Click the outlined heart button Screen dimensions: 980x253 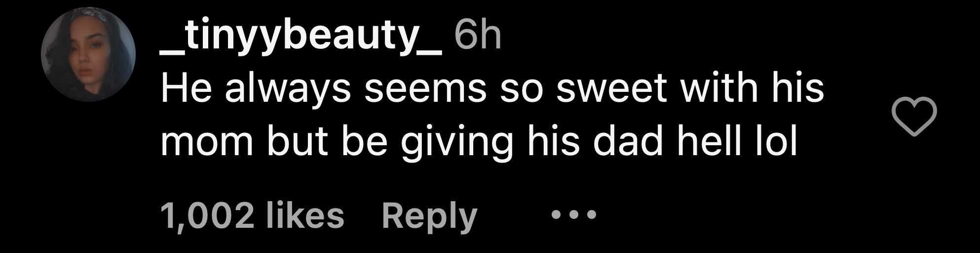pos(914,117)
